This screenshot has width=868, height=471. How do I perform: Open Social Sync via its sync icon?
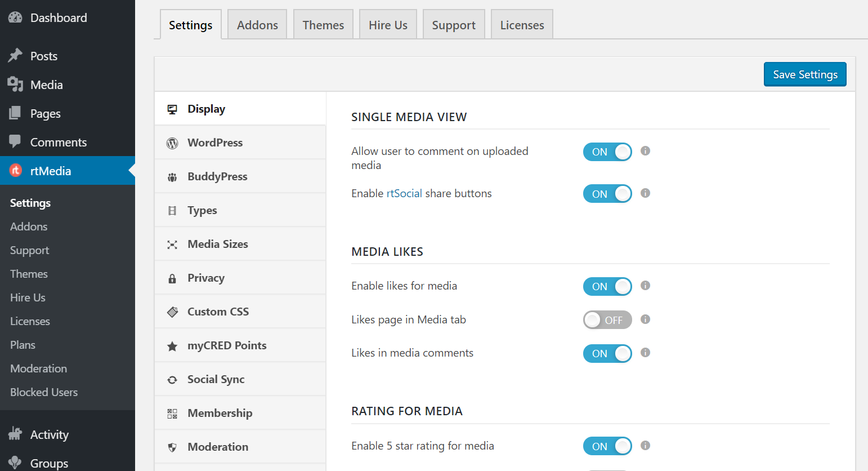tap(172, 379)
